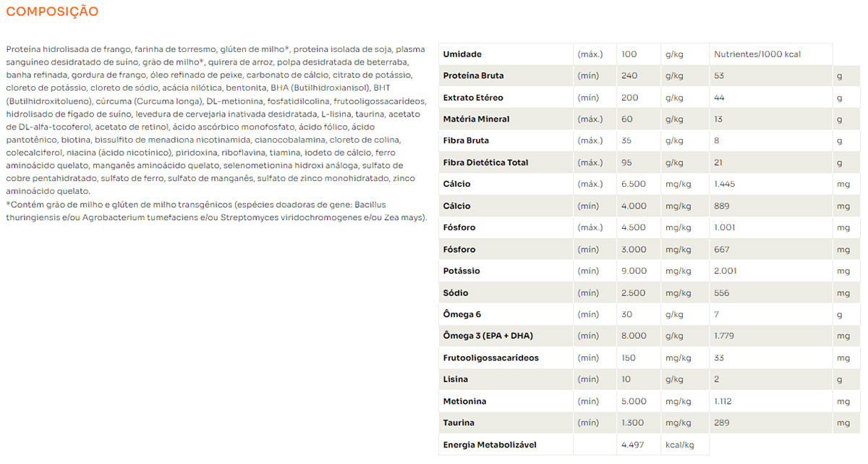Click the Energia Metabolizável row label

(x=490, y=444)
